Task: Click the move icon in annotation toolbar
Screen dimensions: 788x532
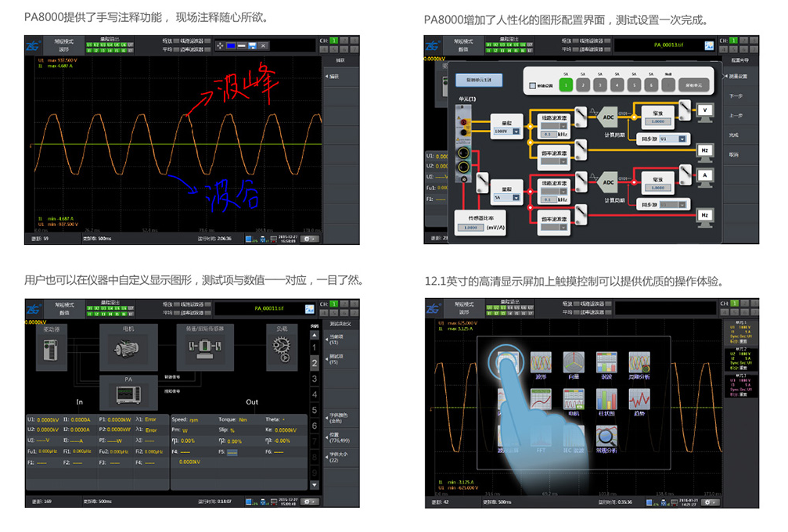Action: point(220,45)
